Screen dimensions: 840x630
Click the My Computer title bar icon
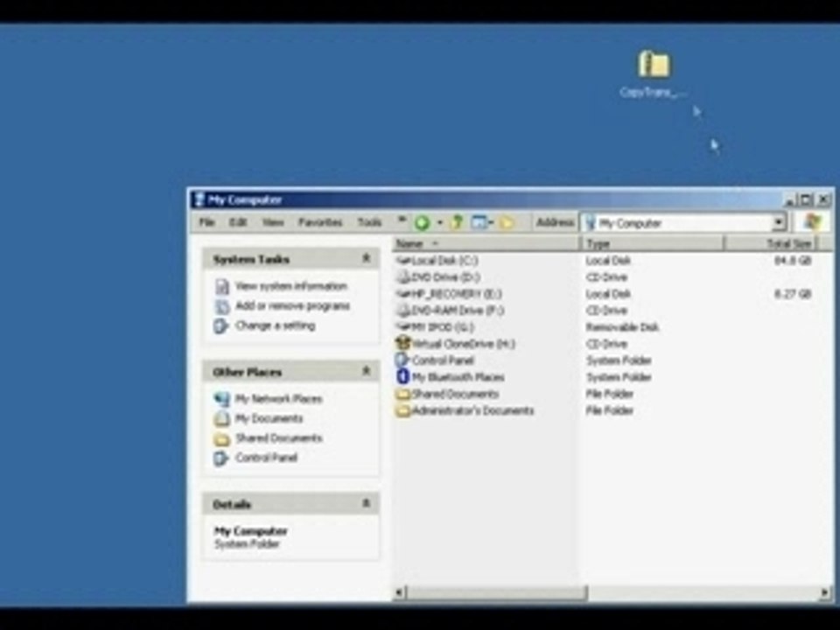[x=199, y=199]
